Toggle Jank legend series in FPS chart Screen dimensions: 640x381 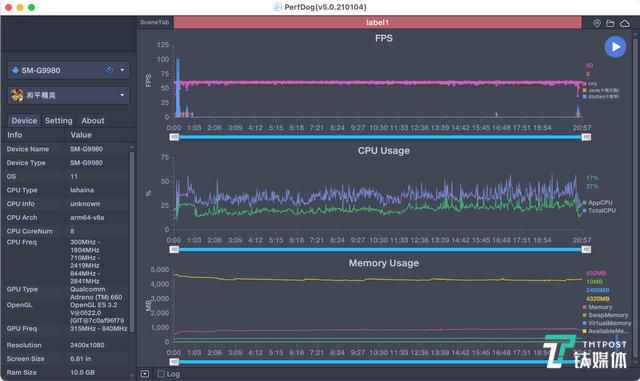coord(600,90)
